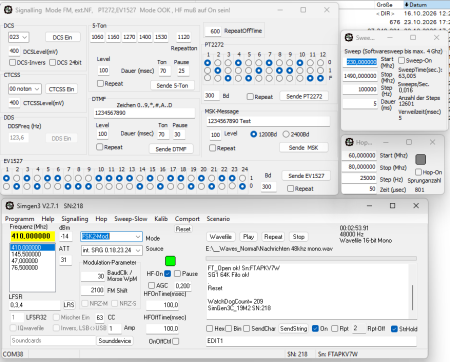The height and width of the screenshot is (362, 450).
Task: Open the Source dropdown in Simgen3
Action: pos(111,250)
